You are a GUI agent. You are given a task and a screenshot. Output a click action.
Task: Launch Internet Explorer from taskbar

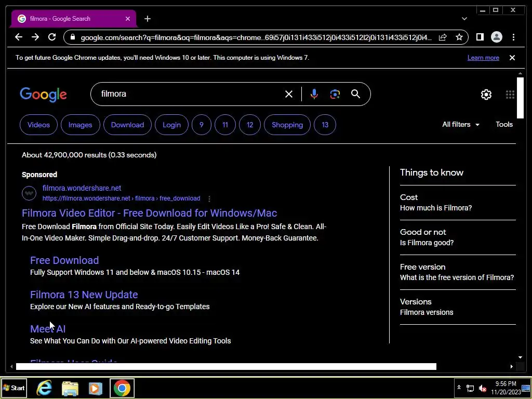tap(44, 388)
